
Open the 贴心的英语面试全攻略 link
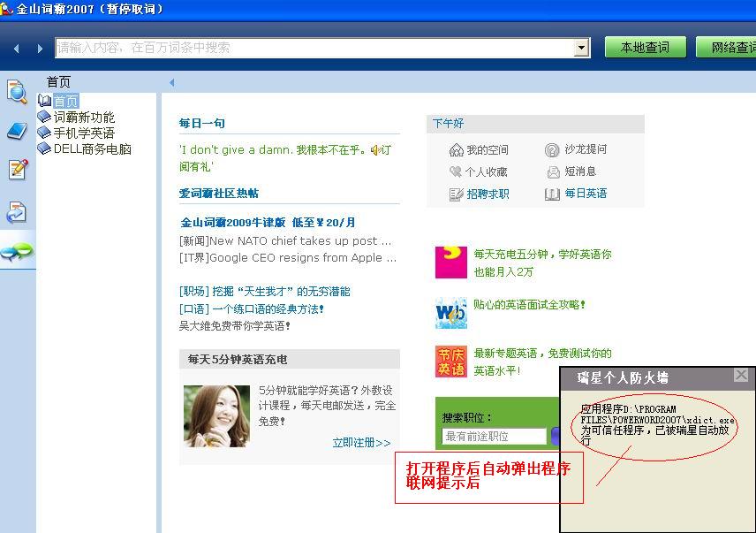529,304
